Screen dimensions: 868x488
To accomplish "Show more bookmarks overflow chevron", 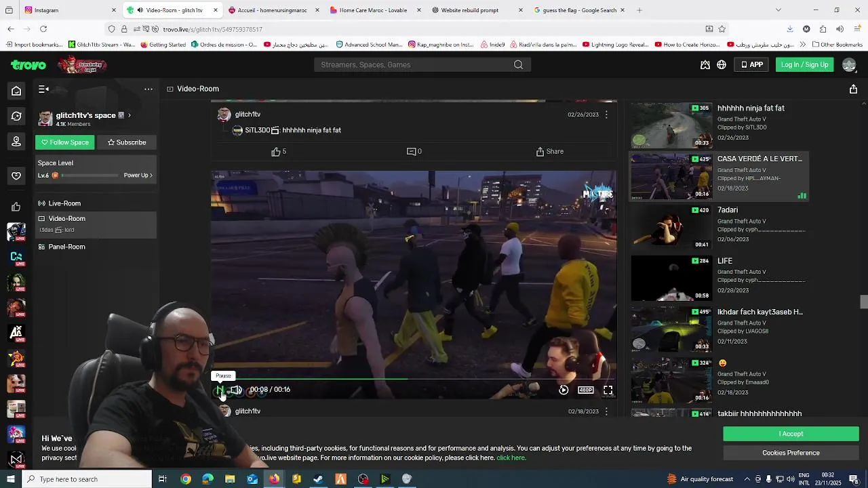I will [x=803, y=45].
